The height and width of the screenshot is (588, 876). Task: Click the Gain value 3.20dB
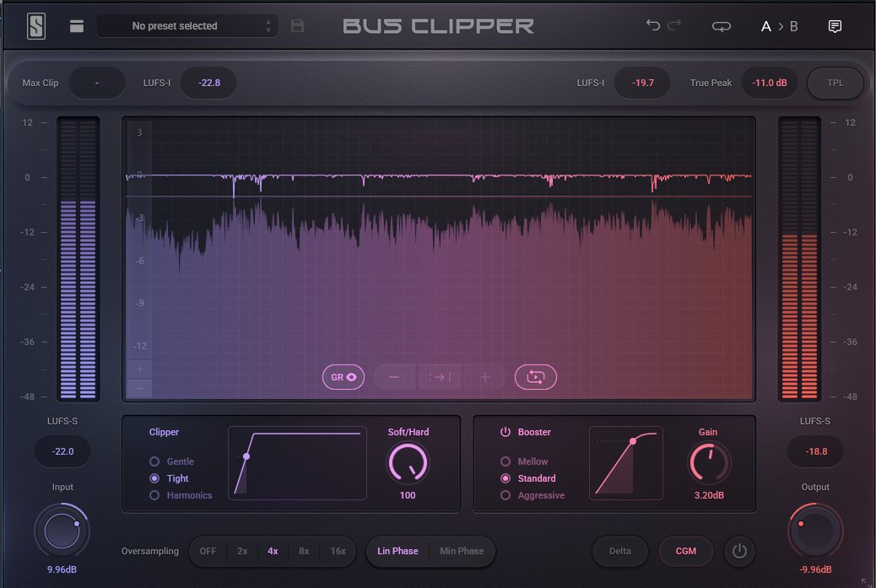pyautogui.click(x=709, y=495)
